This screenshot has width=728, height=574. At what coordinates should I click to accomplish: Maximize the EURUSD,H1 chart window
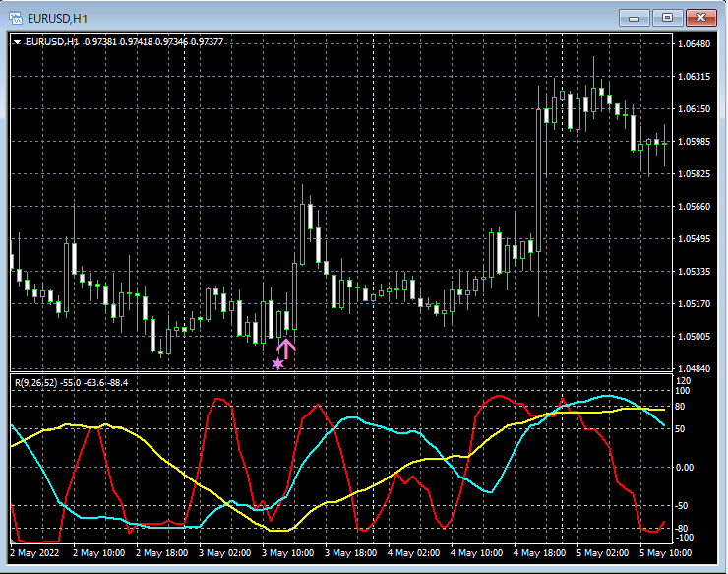pos(667,18)
